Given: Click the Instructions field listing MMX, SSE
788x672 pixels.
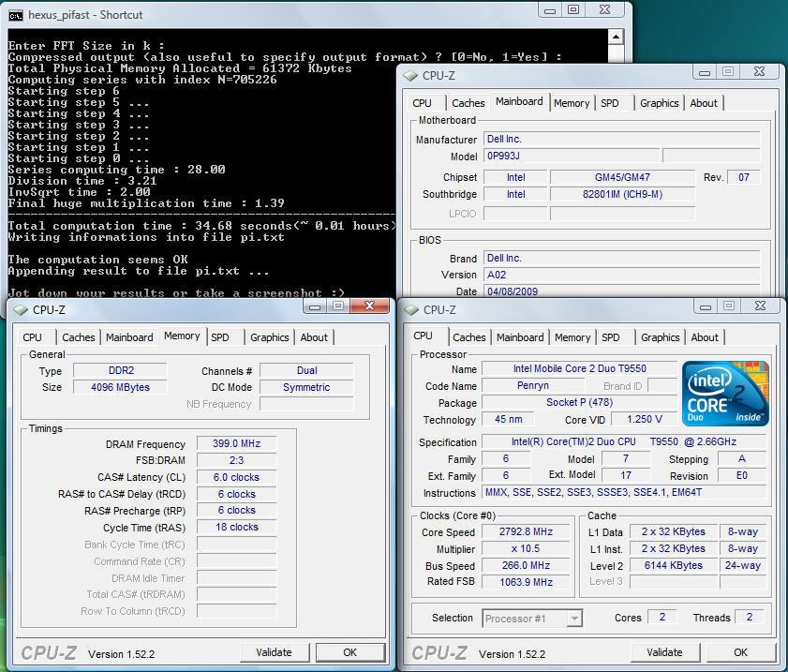Looking at the screenshot, I should [624, 492].
